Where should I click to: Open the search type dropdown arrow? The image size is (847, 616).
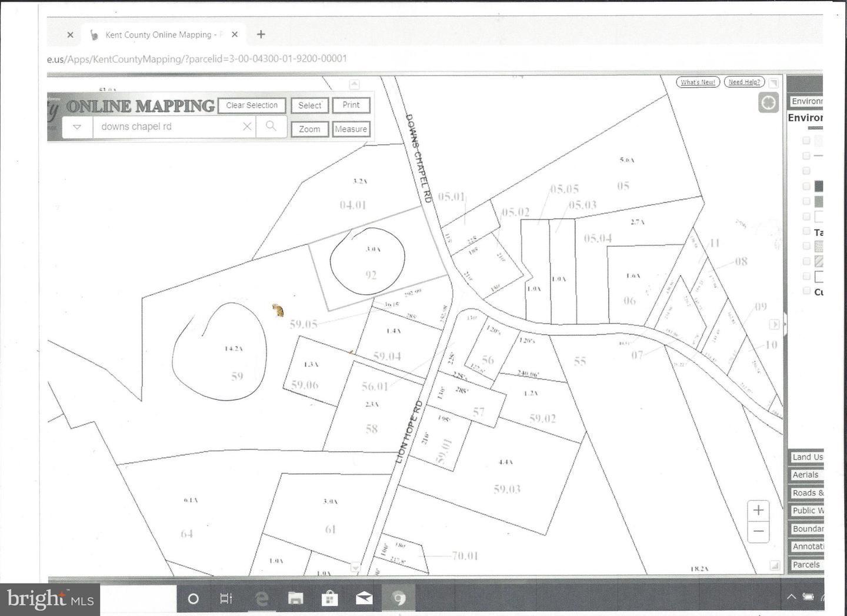pyautogui.click(x=77, y=127)
